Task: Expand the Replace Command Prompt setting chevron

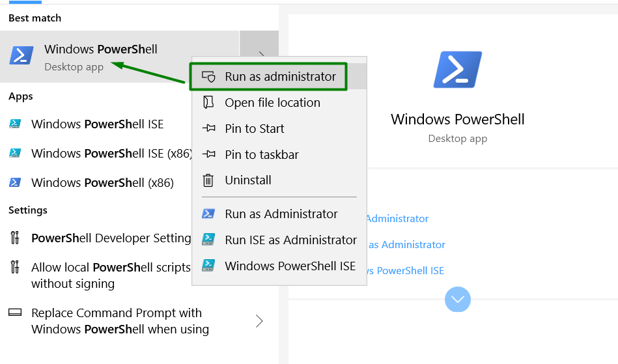Action: [259, 321]
